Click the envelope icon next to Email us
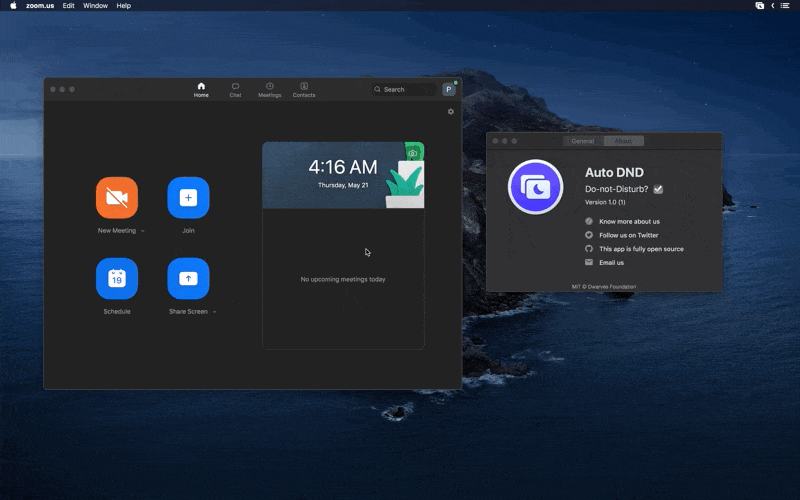This screenshot has height=500, width=800. 589,262
